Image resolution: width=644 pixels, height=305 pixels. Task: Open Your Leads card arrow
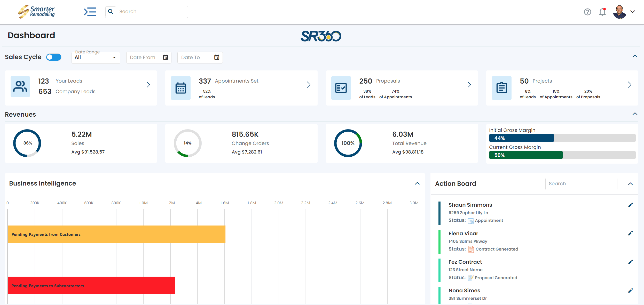coord(148,85)
